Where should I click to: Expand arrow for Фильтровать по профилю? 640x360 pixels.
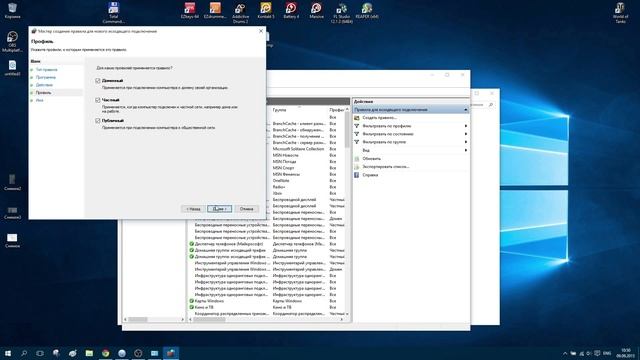point(466,126)
